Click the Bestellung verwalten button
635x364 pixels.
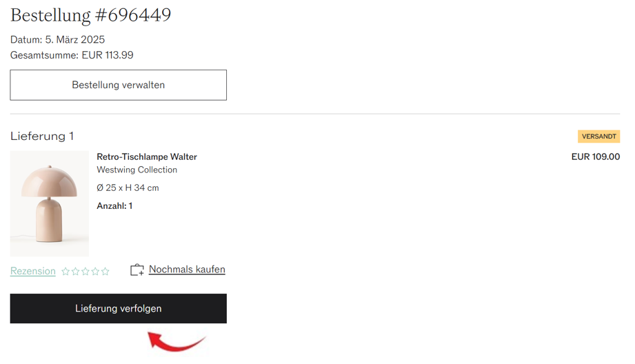(119, 85)
